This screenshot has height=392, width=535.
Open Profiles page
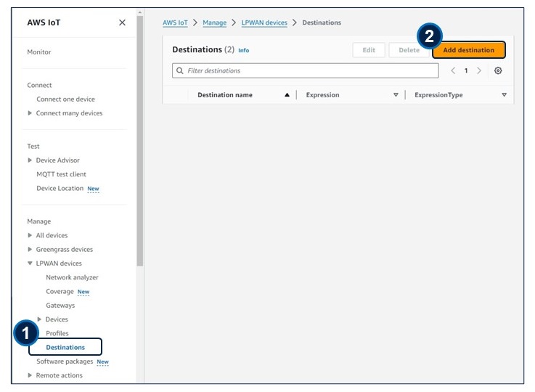point(57,333)
